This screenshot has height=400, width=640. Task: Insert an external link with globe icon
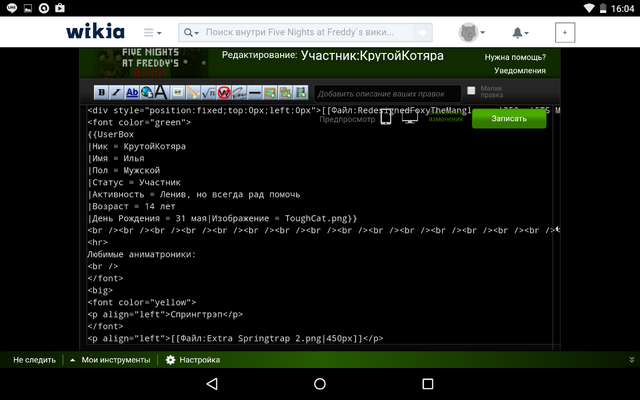(x=147, y=93)
